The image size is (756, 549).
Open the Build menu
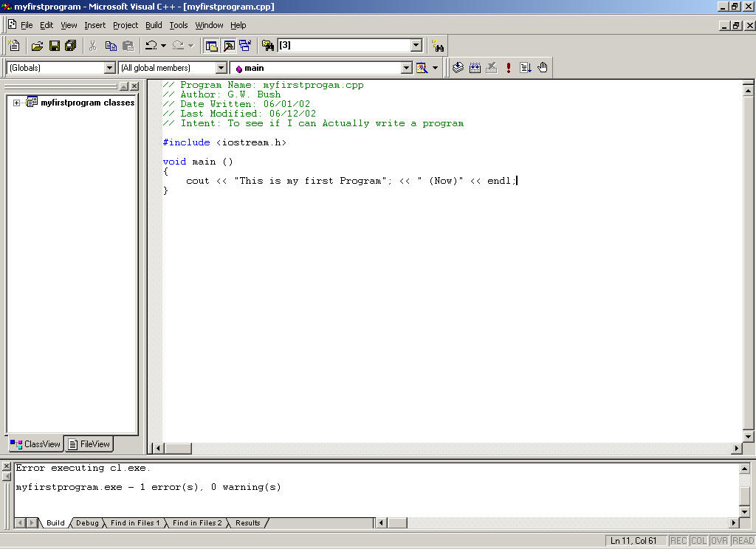[x=154, y=25]
